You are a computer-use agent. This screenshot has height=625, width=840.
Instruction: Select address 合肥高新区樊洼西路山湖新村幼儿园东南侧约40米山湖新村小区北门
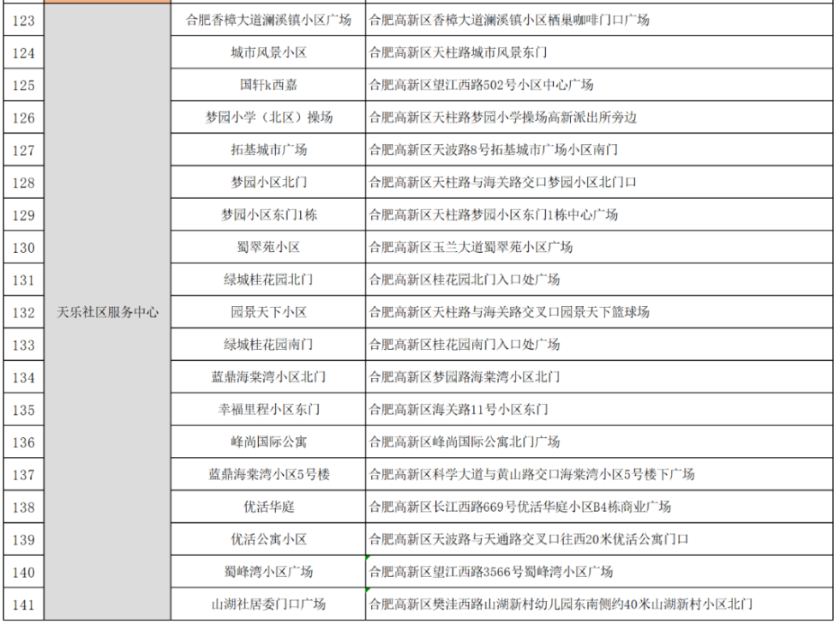[x=599, y=604]
